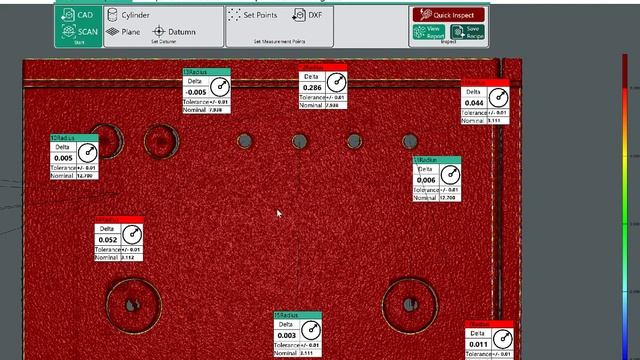Click red header of the 0.052 radius label
640x360 pixels.
[x=119, y=220]
